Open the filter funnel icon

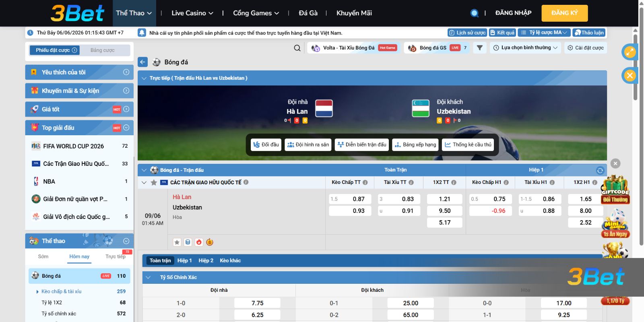(479, 47)
